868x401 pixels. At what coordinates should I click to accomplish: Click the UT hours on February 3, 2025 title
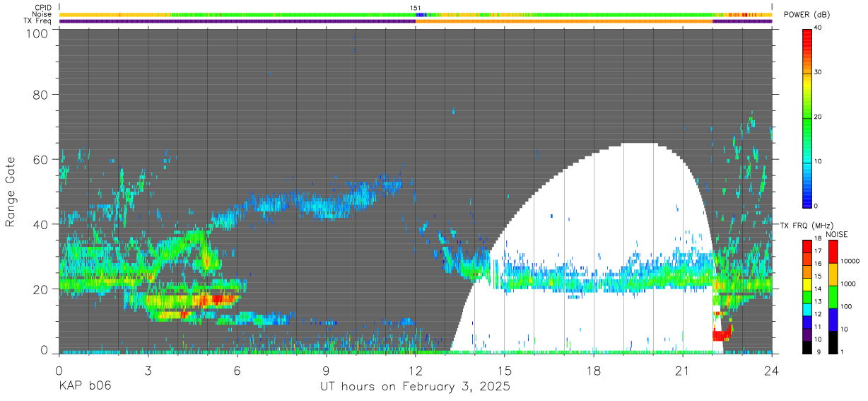(x=416, y=387)
